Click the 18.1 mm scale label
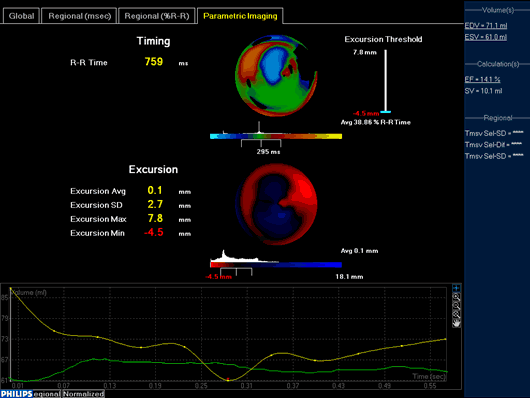531x399 pixels. tap(349, 277)
